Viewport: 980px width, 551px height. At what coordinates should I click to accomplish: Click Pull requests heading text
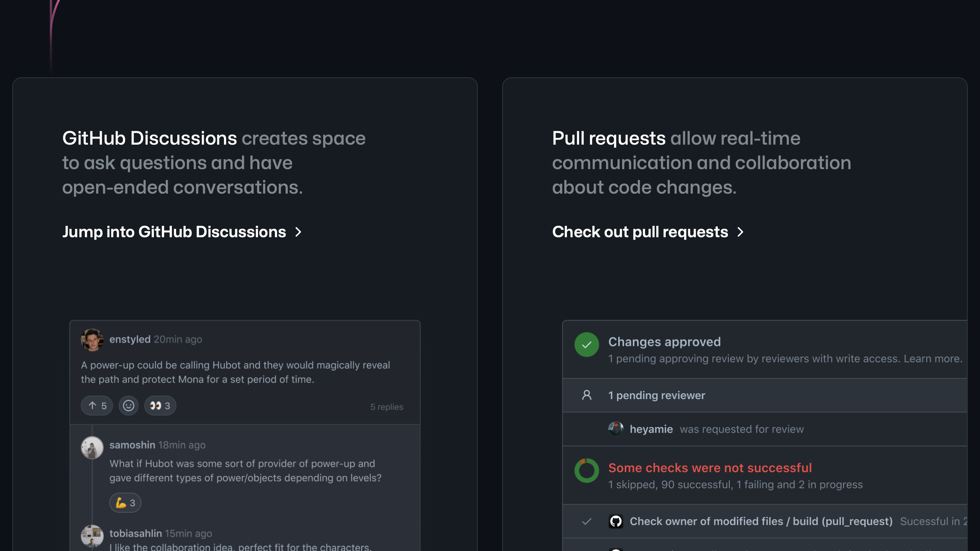point(609,138)
